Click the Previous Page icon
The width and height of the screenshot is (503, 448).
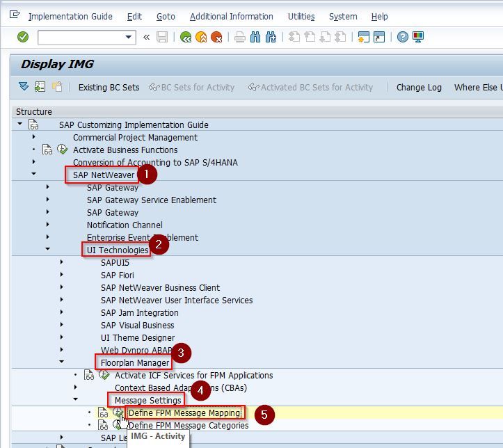point(310,37)
